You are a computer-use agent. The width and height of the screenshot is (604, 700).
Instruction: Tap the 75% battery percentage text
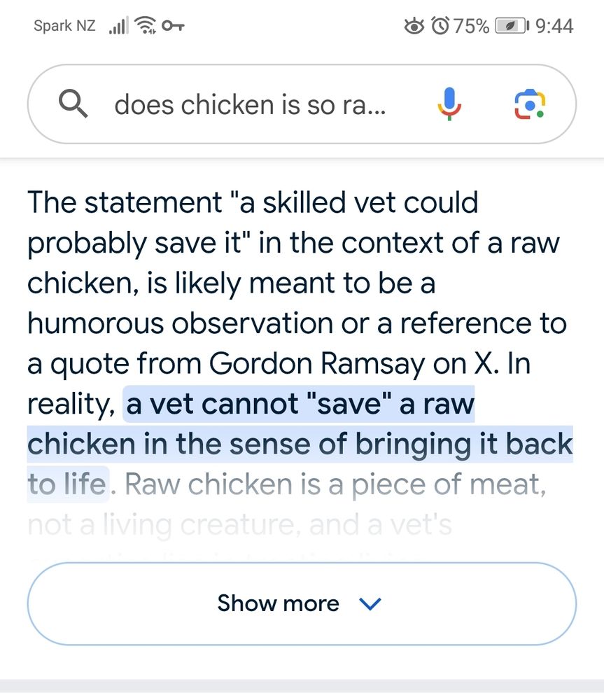[471, 27]
